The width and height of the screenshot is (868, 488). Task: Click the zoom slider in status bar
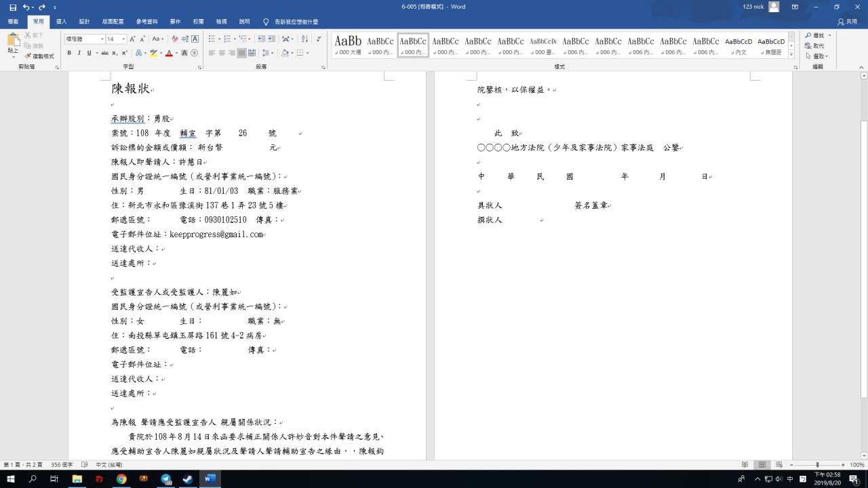[x=816, y=465]
